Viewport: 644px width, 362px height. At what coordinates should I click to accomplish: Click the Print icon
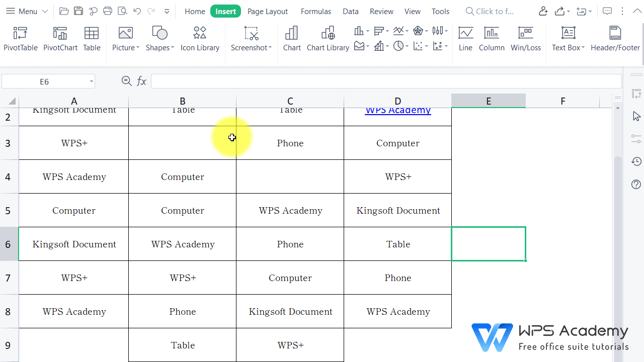[x=108, y=11]
